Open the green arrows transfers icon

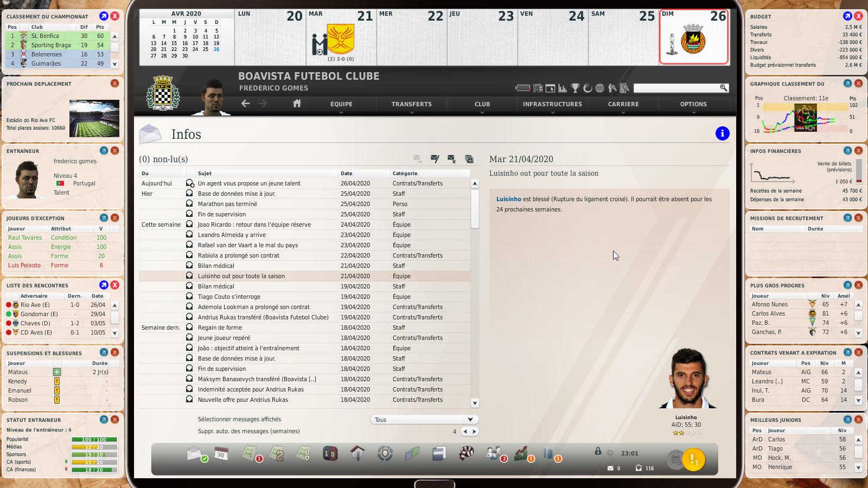(412, 453)
